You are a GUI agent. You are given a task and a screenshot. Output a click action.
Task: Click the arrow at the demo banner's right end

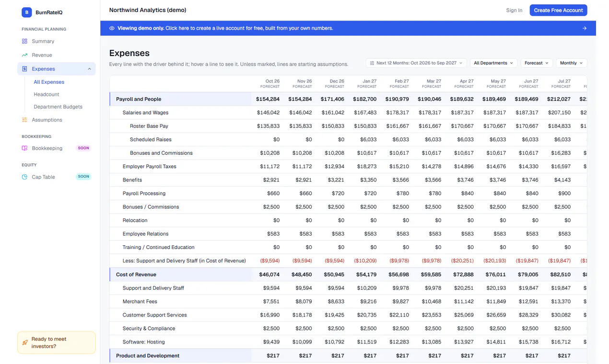(585, 28)
